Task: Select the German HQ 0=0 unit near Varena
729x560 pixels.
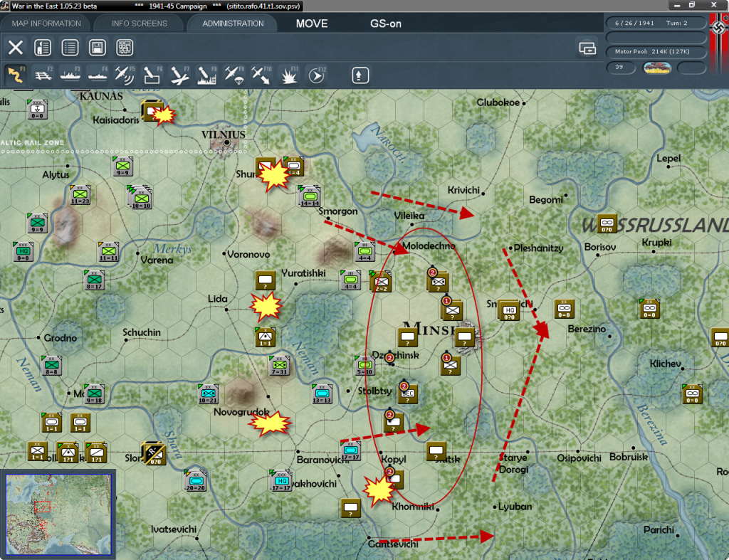Action: (x=23, y=252)
